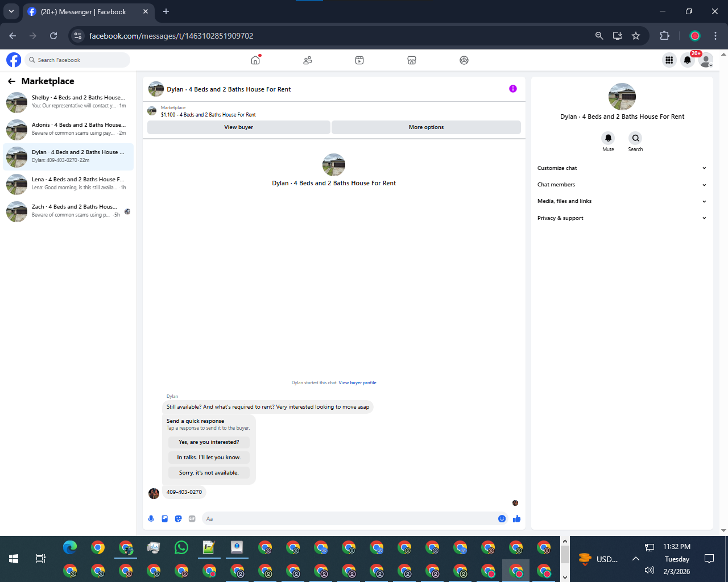Send a thumbs up like
The image size is (728, 582).
516,518
